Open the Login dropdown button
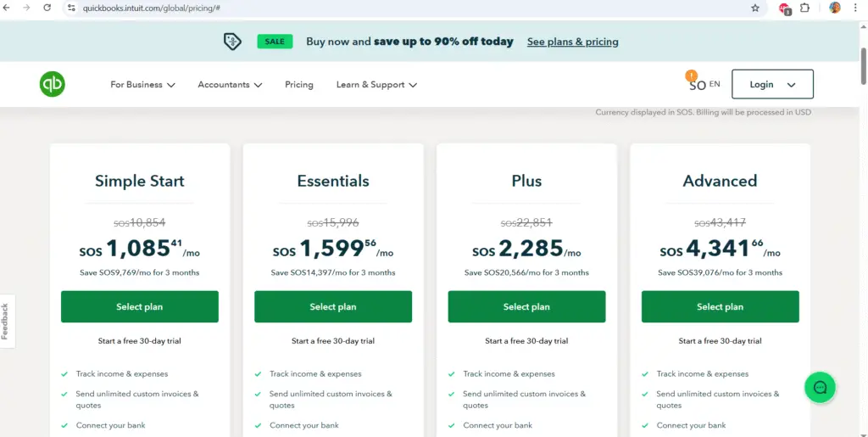 [x=772, y=84]
